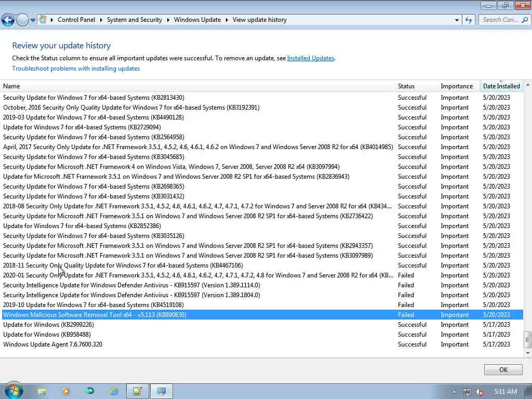
Task: Select Windows Malicious Software Removal Tool KB890830
Action: click(262, 314)
